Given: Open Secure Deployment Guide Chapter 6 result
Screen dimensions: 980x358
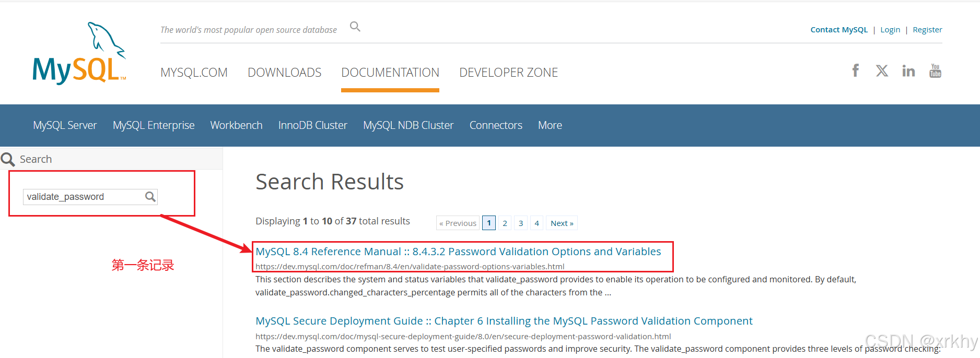Looking at the screenshot, I should point(504,321).
